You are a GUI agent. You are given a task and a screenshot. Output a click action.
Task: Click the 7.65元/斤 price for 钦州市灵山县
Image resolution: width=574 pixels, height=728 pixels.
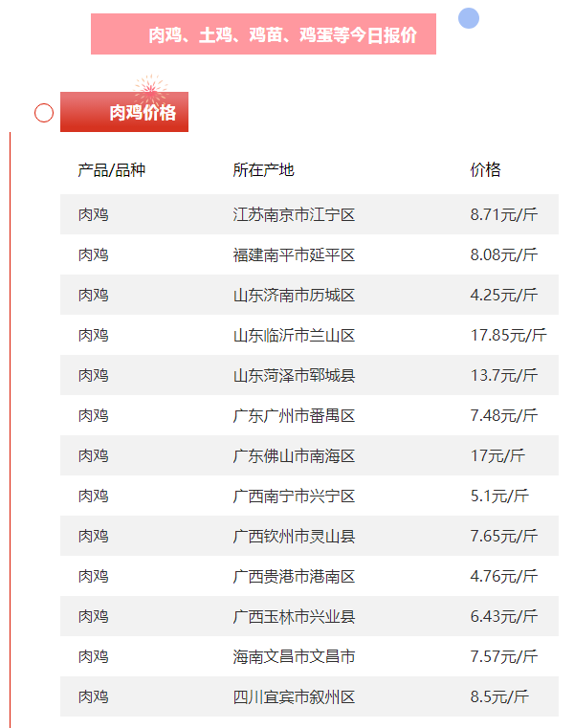503,537
